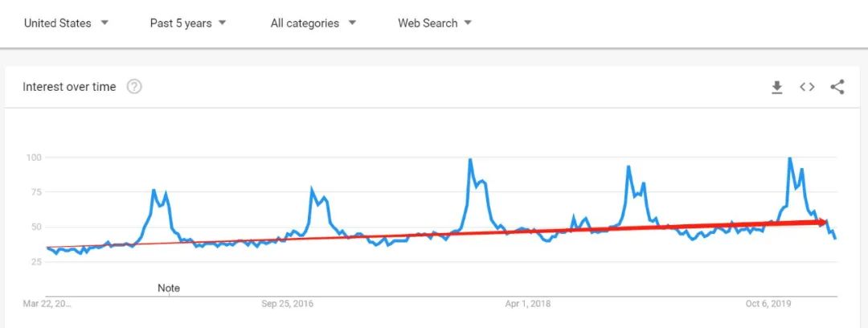868x328 pixels.
Task: Open the embed code icon
Action: click(x=807, y=87)
